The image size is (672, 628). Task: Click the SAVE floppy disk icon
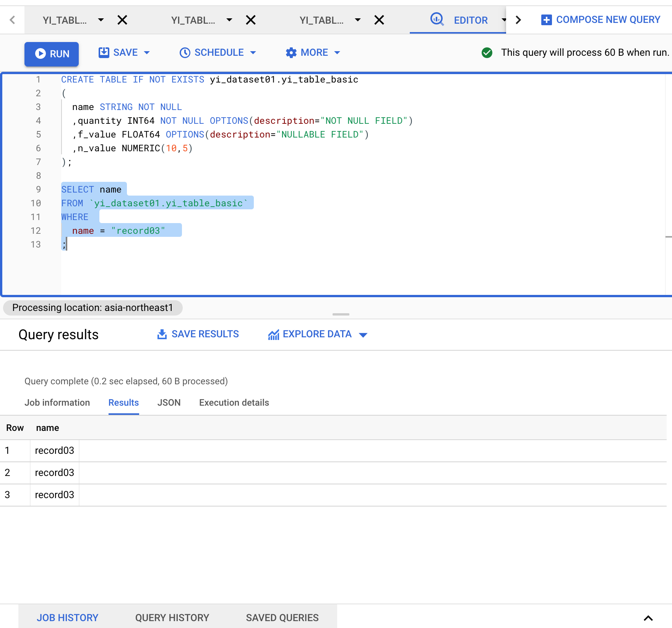tap(104, 53)
